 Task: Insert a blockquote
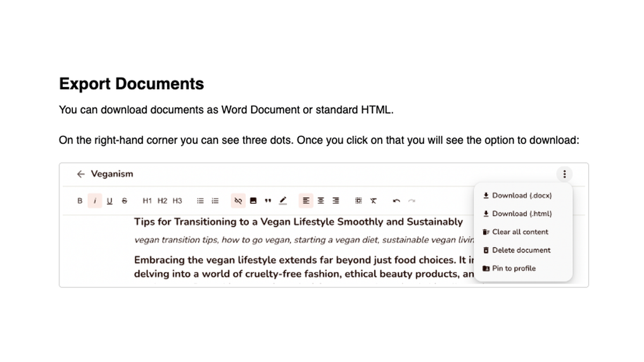point(268,201)
